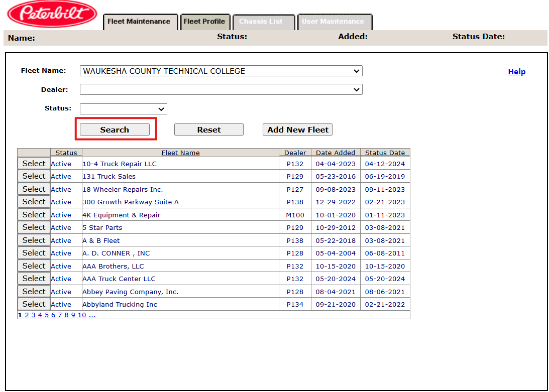Screen dimensions: 549x392
Task: Click the Search button
Action: click(x=115, y=129)
